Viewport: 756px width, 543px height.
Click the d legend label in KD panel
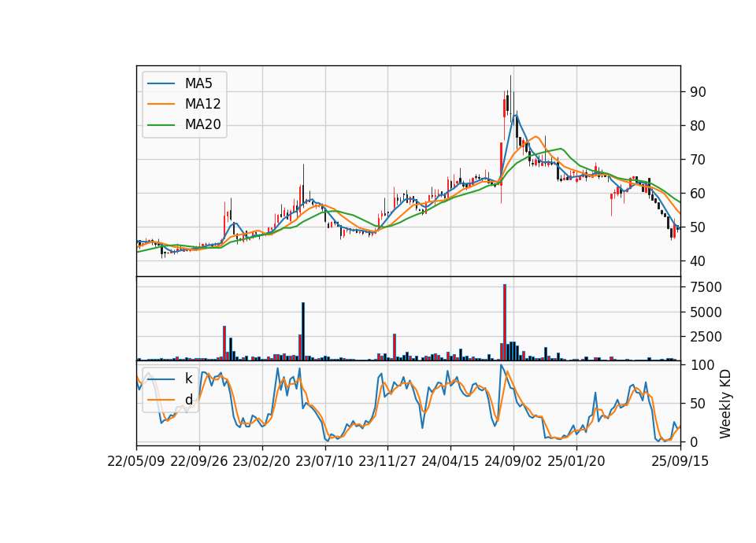[188, 400]
